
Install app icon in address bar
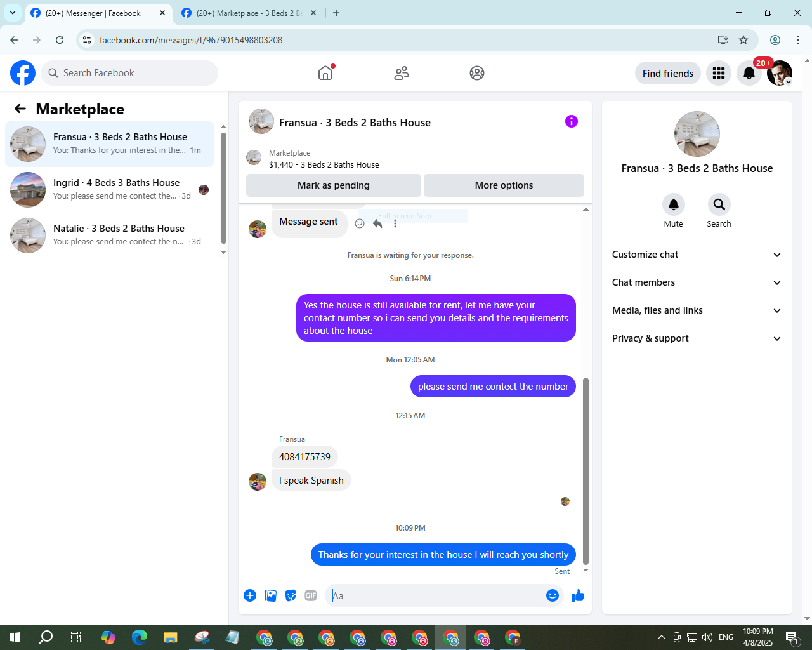[x=723, y=40]
